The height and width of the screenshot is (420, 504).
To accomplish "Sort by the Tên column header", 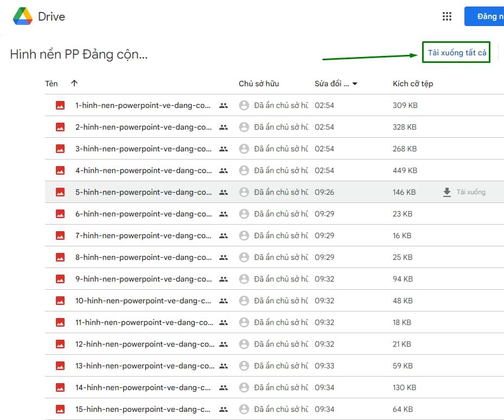I will point(52,84).
